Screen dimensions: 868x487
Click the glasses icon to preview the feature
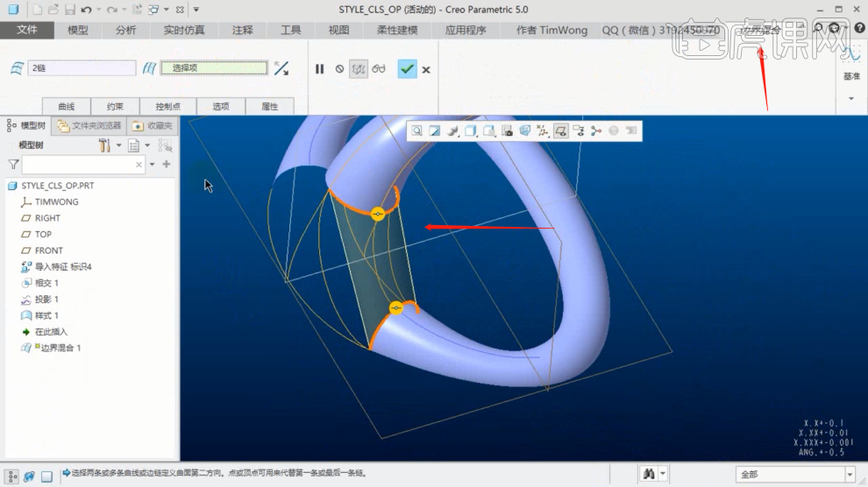(379, 68)
